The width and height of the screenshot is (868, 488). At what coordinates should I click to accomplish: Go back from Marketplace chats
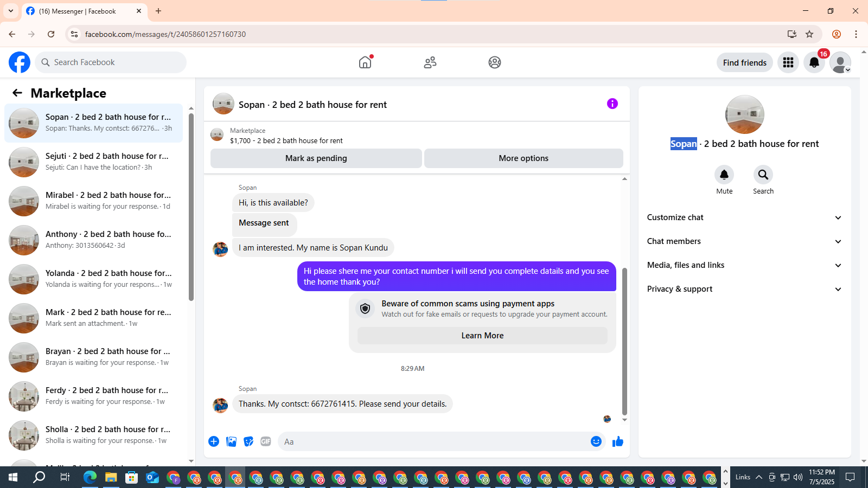click(17, 93)
